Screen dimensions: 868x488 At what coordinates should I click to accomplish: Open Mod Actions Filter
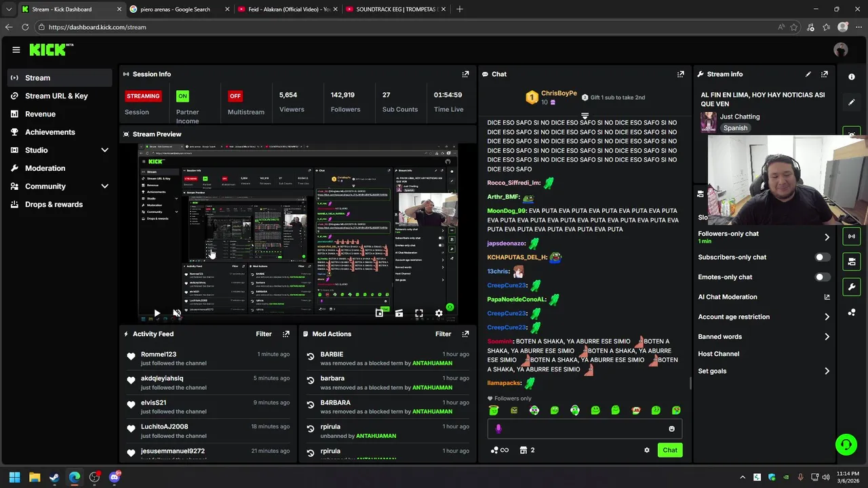tap(443, 334)
